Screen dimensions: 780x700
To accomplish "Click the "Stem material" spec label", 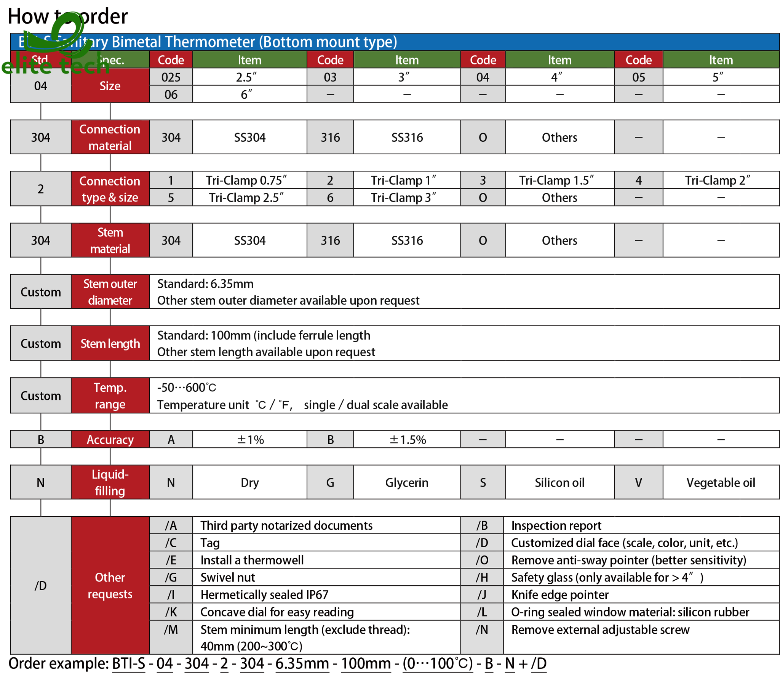I will pyautogui.click(x=110, y=240).
